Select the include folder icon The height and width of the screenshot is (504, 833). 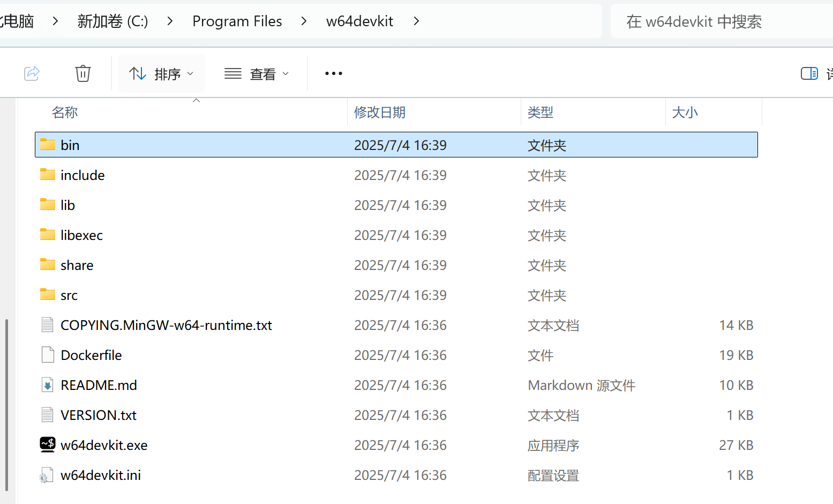click(48, 175)
